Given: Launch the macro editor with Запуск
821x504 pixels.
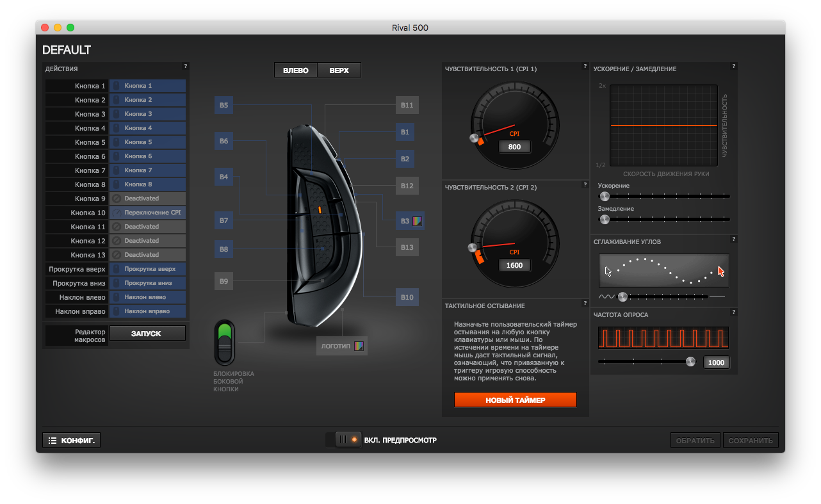Looking at the screenshot, I should coord(147,333).
